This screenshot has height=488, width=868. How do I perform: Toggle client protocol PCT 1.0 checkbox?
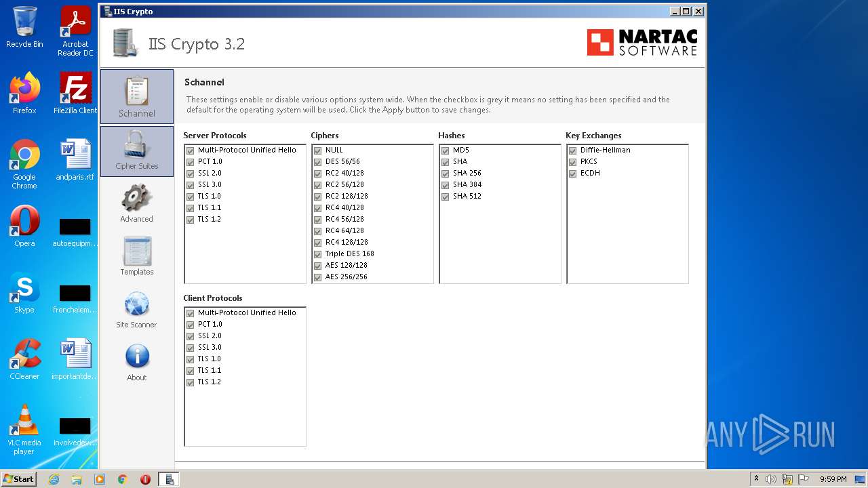190,325
